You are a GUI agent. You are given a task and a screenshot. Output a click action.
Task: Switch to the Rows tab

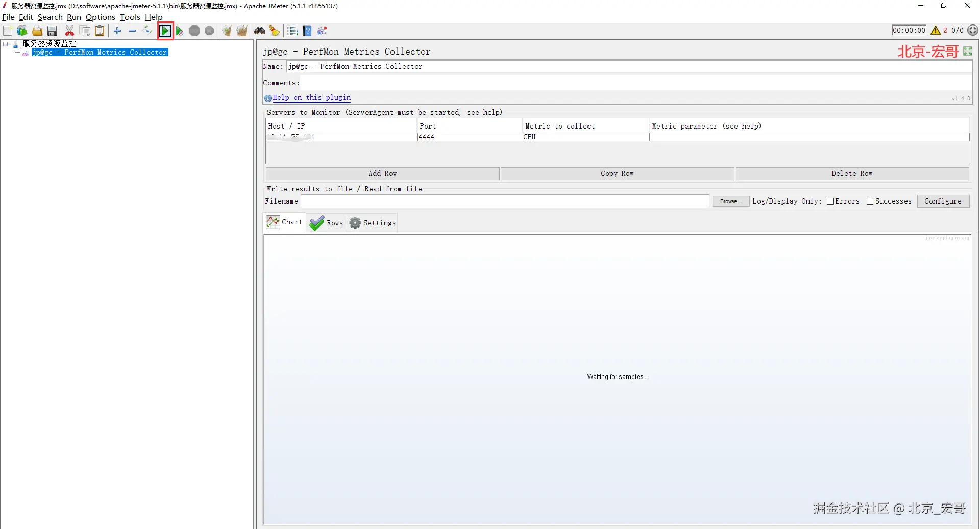[326, 223]
